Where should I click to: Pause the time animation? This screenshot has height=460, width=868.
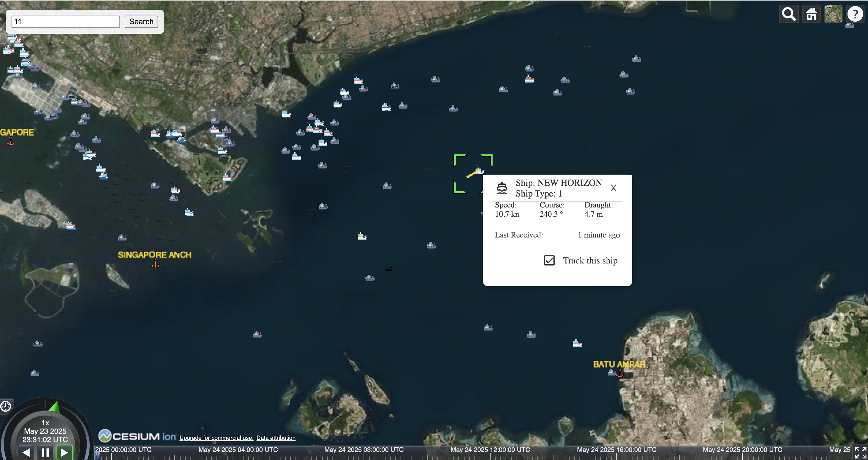(x=45, y=452)
